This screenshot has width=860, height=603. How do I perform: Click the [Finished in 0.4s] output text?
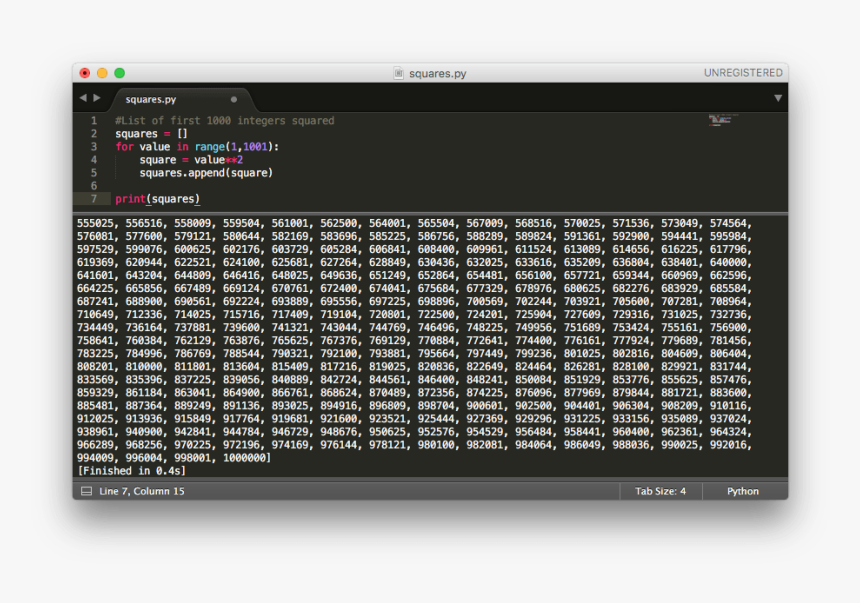[131, 470]
